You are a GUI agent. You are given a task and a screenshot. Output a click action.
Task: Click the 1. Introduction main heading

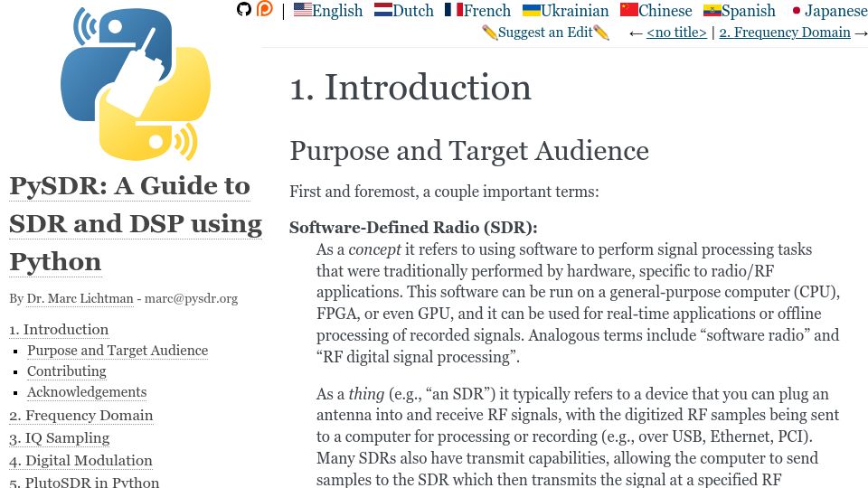[410, 88]
